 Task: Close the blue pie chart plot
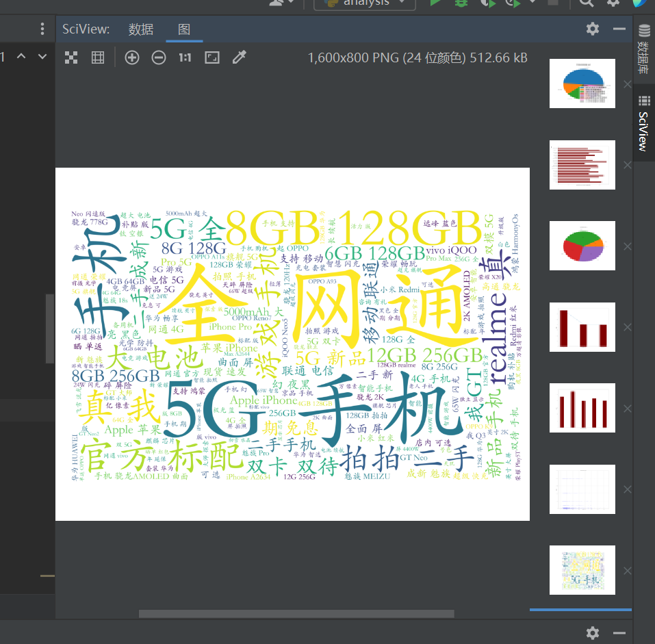coord(627,84)
